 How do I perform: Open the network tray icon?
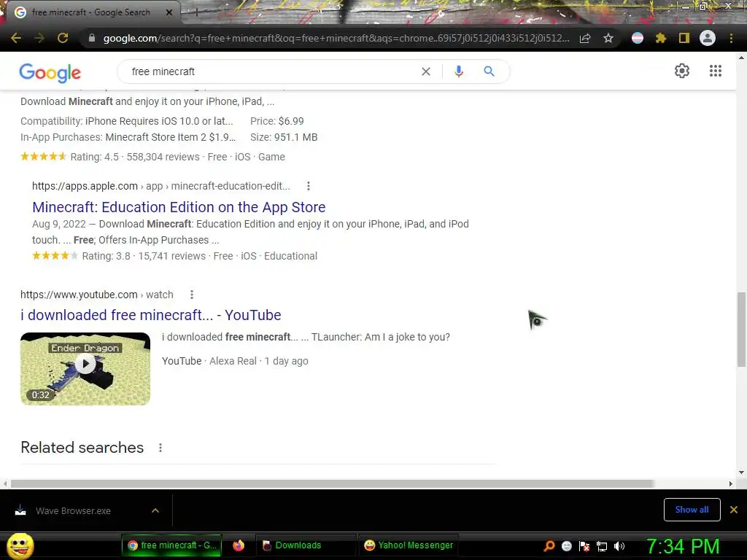(602, 546)
